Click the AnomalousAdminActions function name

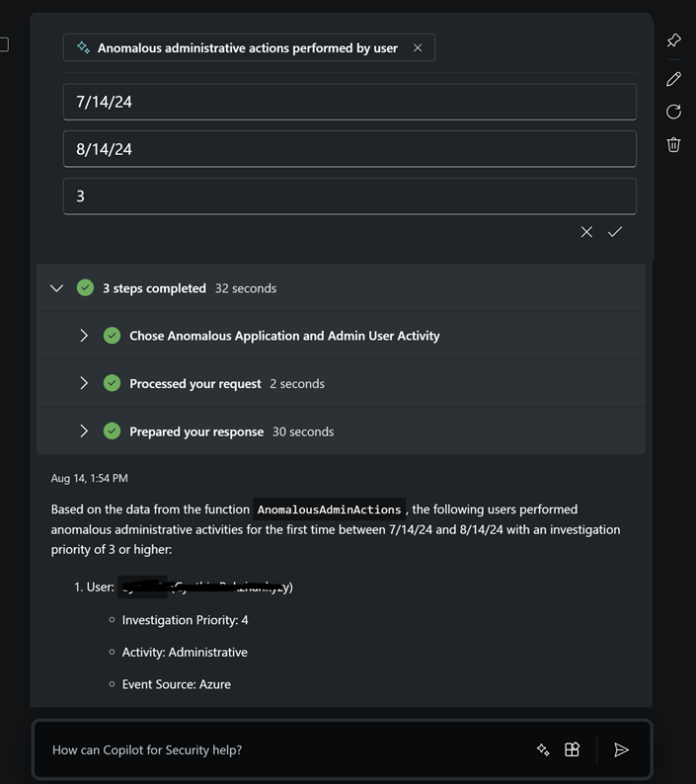[x=329, y=510]
